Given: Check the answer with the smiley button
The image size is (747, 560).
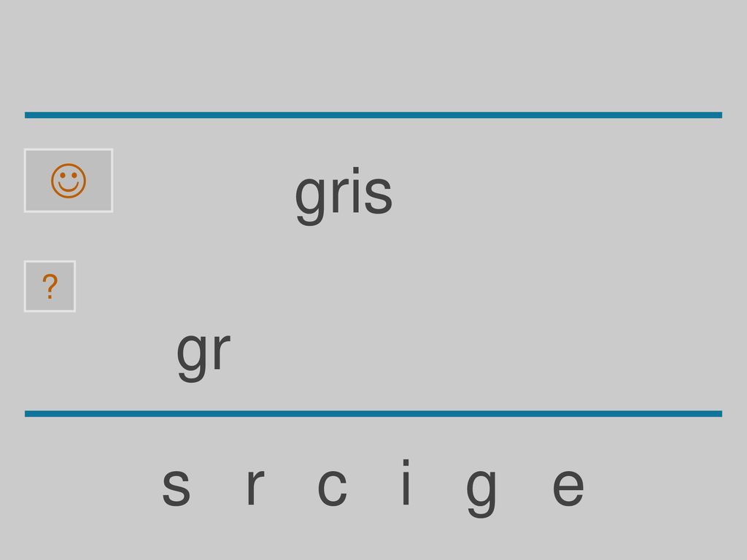Looking at the screenshot, I should (x=69, y=181).
